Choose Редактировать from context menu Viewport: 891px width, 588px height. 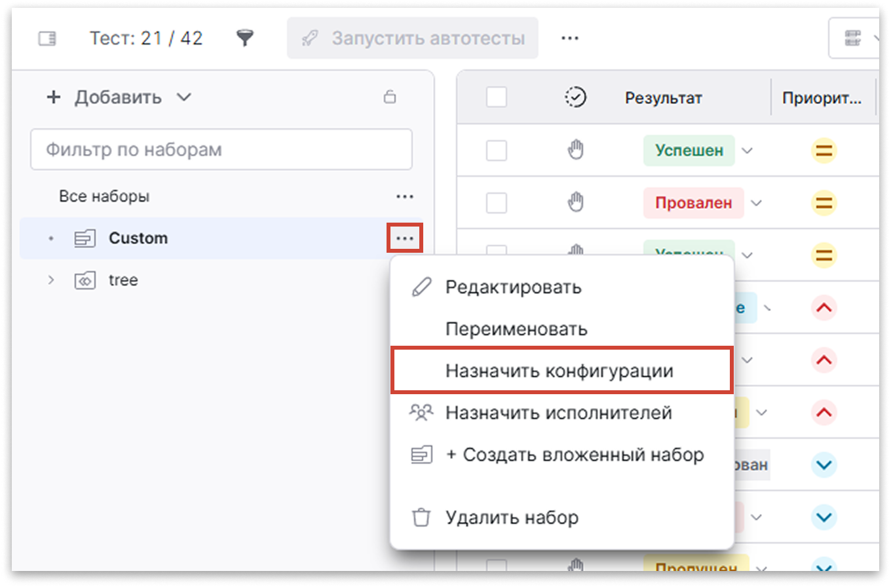click(562, 287)
